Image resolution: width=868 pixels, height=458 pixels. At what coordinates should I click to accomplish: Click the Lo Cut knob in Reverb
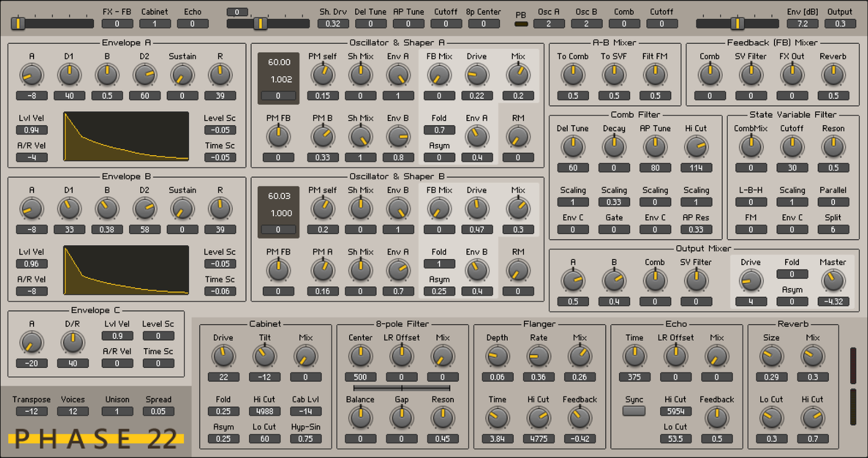click(x=771, y=418)
